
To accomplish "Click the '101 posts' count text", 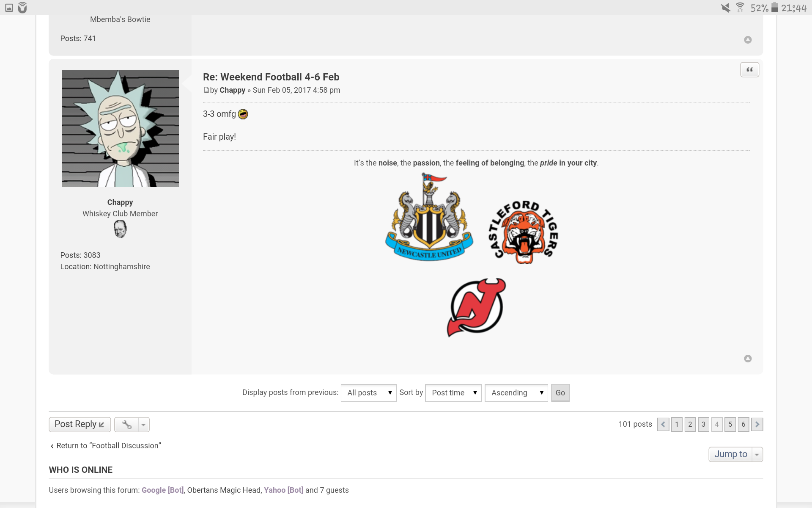I will pyautogui.click(x=635, y=424).
